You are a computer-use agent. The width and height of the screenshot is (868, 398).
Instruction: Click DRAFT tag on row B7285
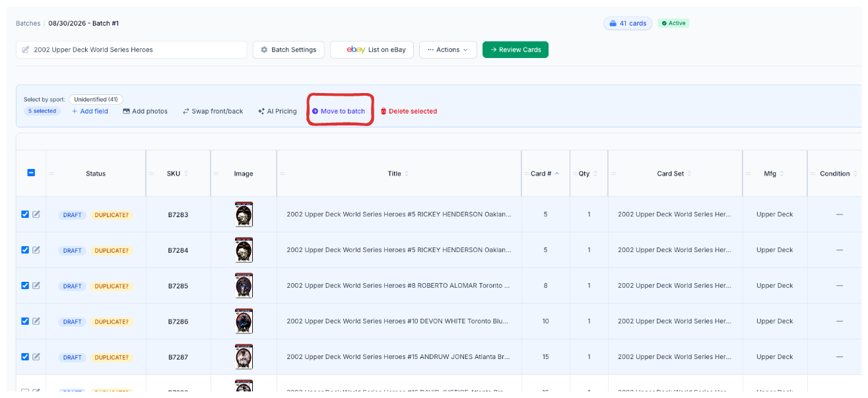(73, 286)
